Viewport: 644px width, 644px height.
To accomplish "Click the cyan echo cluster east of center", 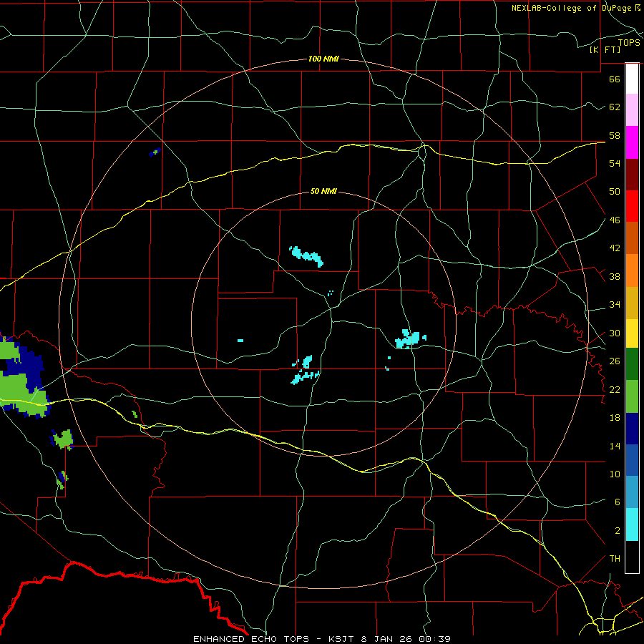I will point(410,339).
